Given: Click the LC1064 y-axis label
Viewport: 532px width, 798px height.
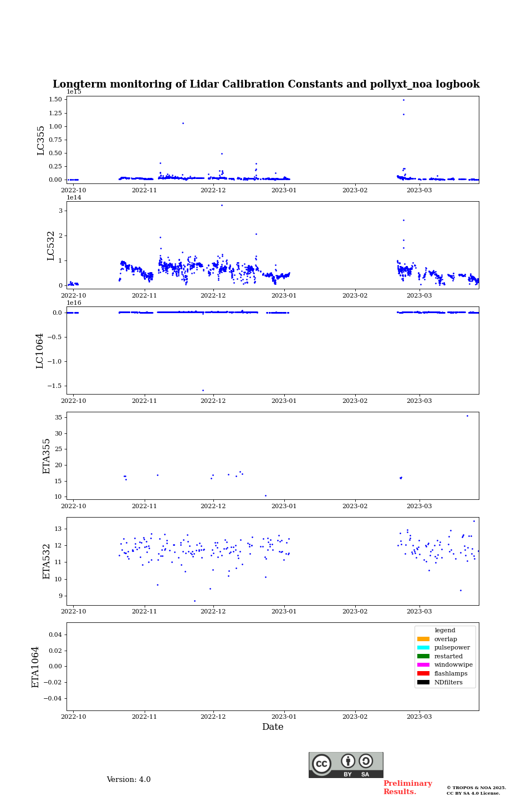Looking at the screenshot, I should [x=40, y=351].
